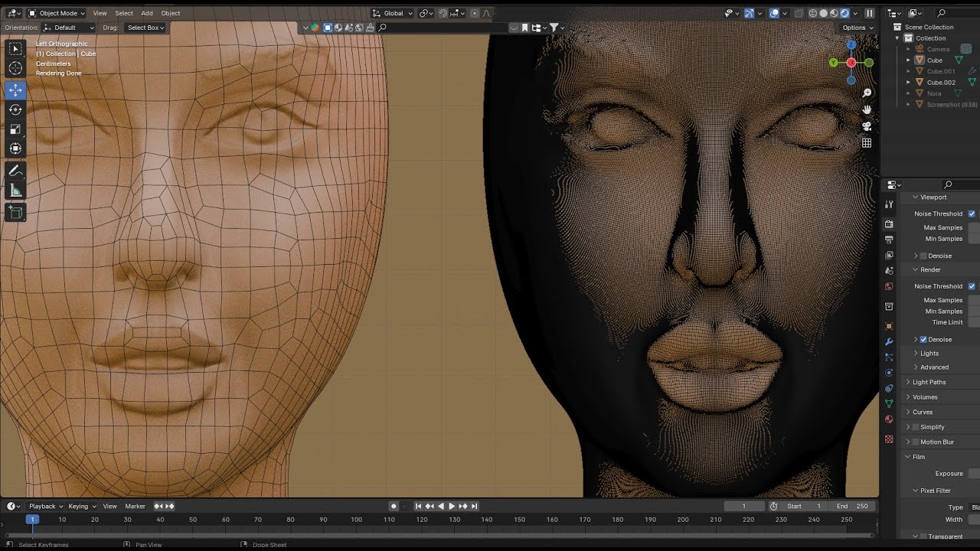Click the red X axis gizmo ball
This screenshot has width=980, height=551.
click(851, 63)
